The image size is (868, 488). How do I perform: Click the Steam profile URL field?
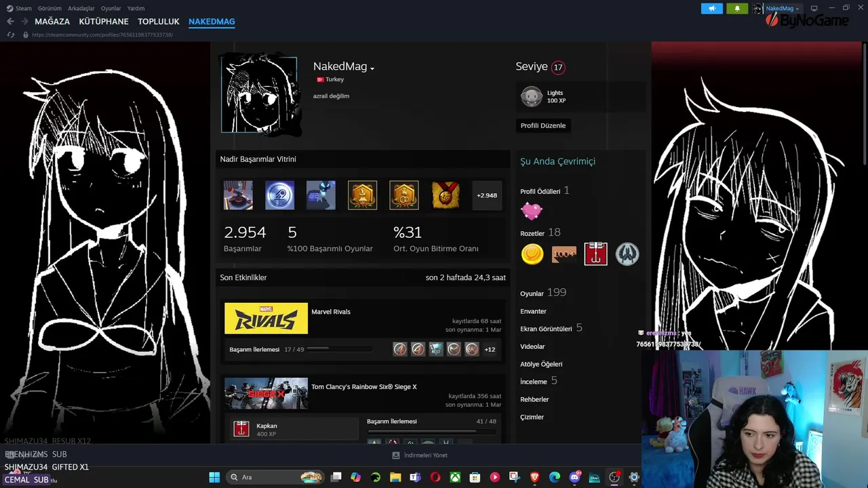coord(102,35)
